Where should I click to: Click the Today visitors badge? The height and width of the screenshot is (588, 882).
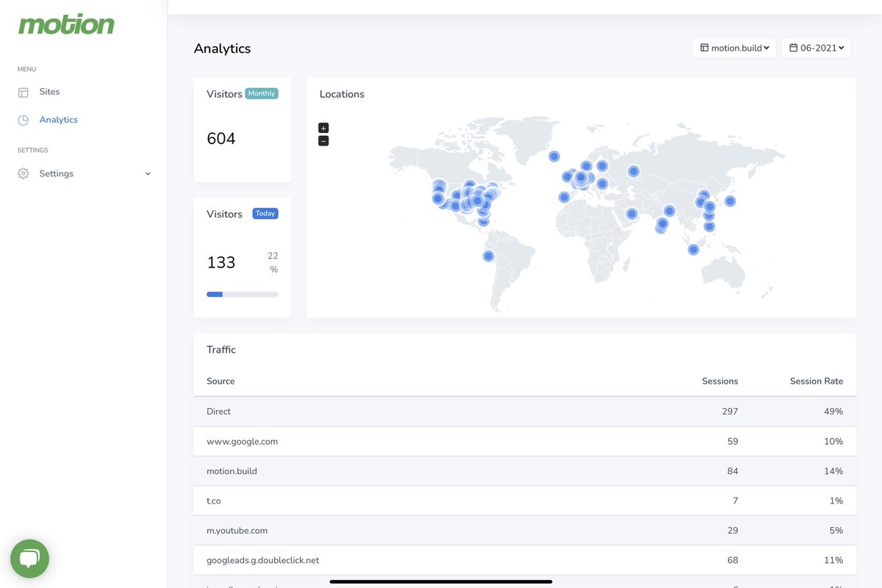pyautogui.click(x=265, y=213)
